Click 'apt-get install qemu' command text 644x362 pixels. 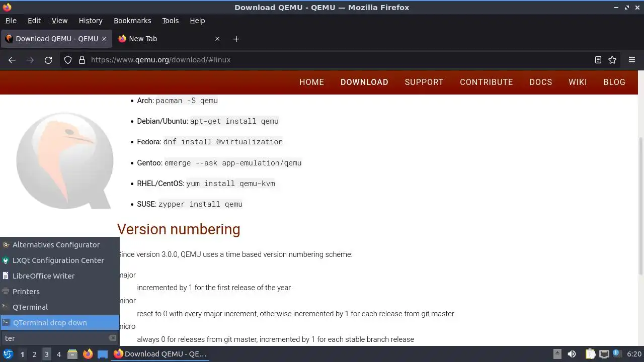(x=234, y=121)
